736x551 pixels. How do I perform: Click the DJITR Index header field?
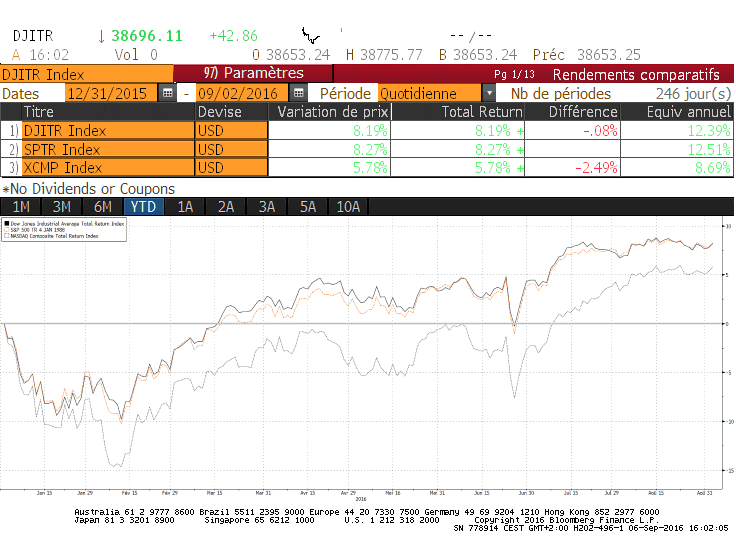pos(87,74)
